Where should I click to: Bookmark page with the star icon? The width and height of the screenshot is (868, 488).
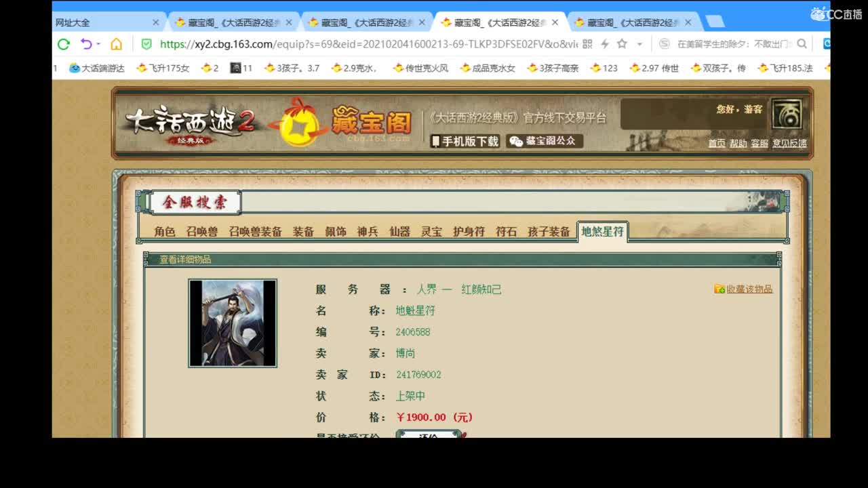pos(622,44)
